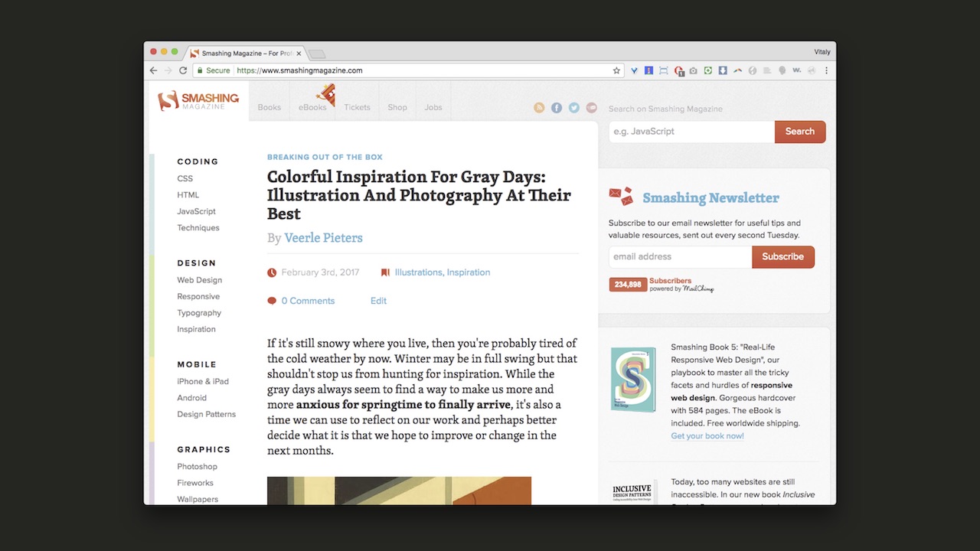Click the blue frame screen-capture extension icon
Screen dimensions: 980x551
tap(663, 70)
